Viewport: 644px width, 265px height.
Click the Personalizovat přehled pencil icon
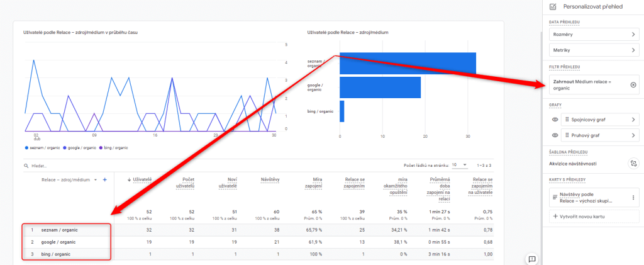tap(553, 6)
